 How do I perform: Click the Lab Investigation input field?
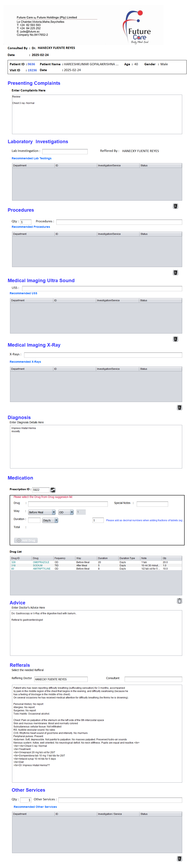65,151
